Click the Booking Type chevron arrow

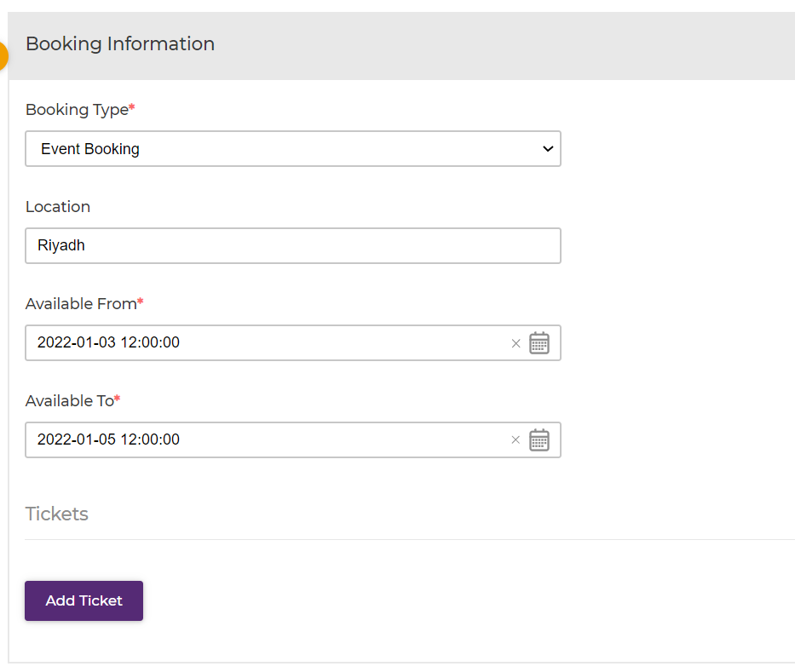click(x=548, y=149)
